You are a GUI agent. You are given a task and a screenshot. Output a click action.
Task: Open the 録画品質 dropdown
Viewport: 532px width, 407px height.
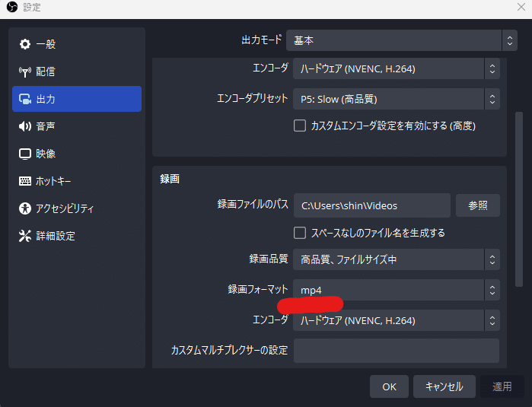tap(397, 259)
